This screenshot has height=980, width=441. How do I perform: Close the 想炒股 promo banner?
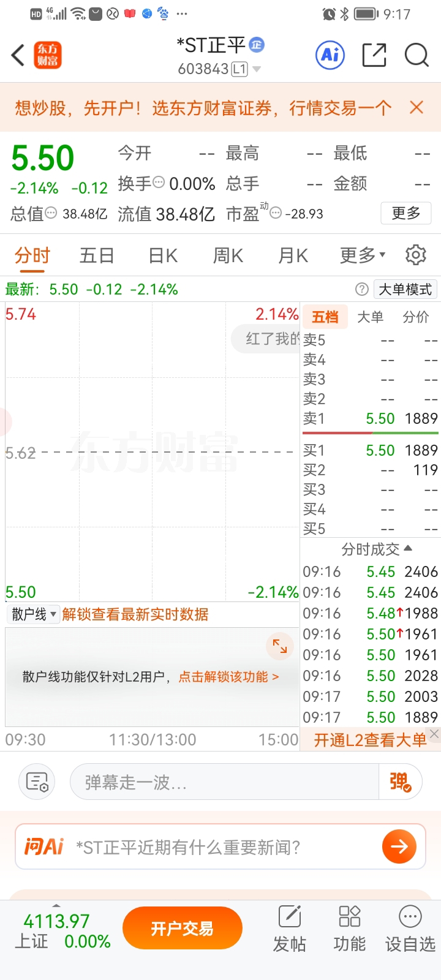[417, 107]
